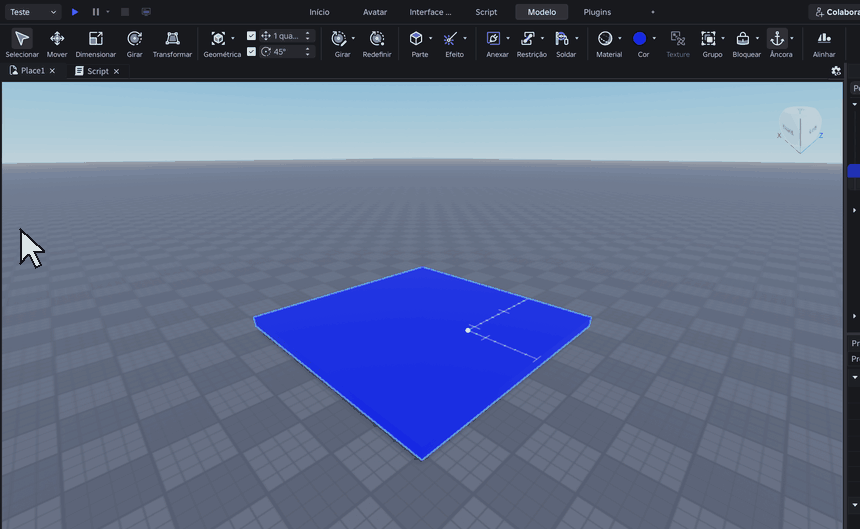Open the Teste mode dropdown
The height and width of the screenshot is (529, 860).
point(33,12)
